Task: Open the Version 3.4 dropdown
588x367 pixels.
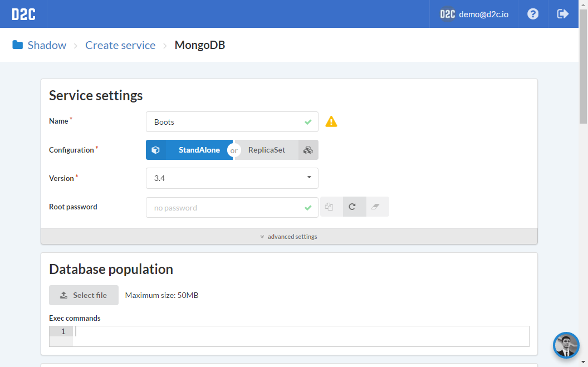Action: click(x=232, y=178)
